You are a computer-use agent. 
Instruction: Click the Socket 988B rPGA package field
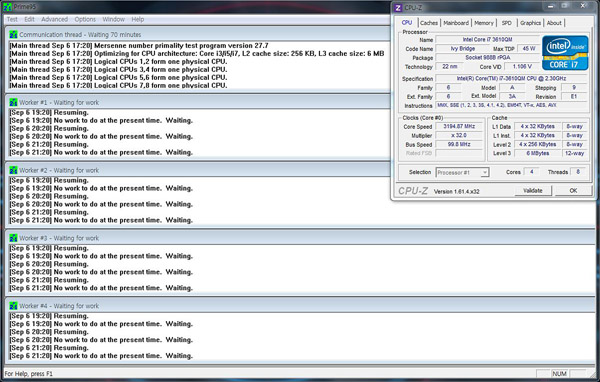pos(487,57)
